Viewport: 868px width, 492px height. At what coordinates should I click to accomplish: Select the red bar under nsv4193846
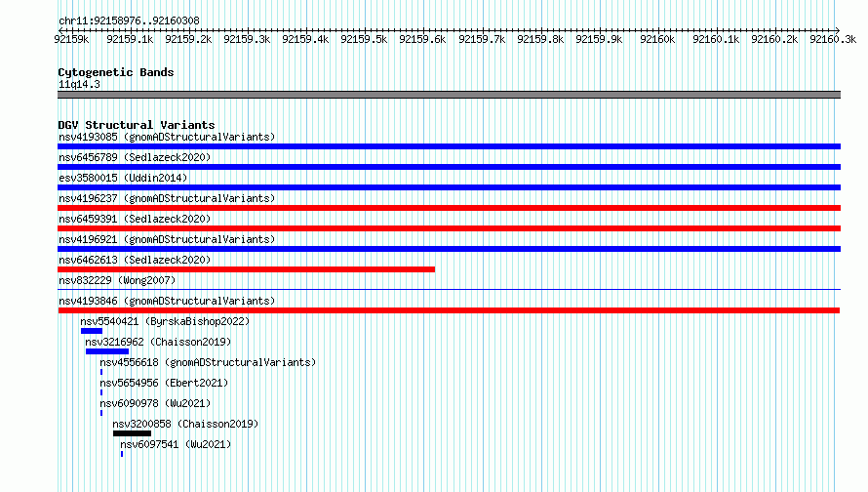[449, 310]
